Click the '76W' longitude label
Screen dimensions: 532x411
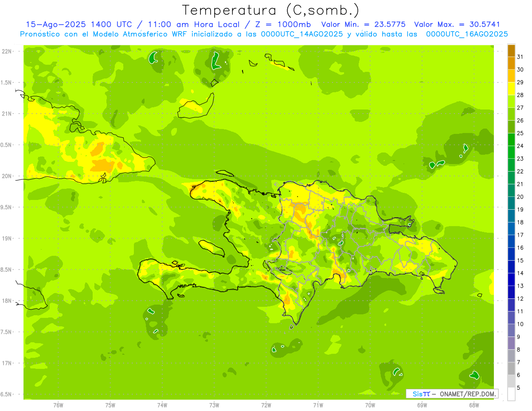(x=58, y=405)
